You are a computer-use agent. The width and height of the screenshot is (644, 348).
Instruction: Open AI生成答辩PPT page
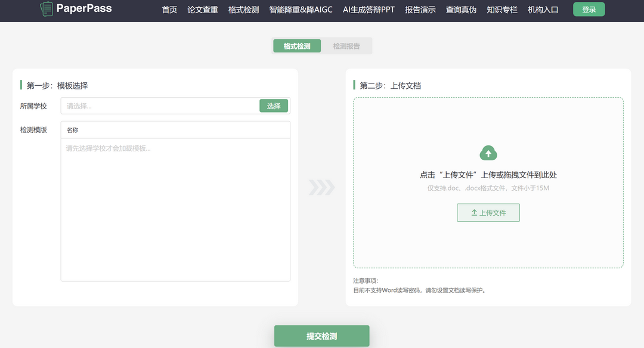(x=369, y=10)
